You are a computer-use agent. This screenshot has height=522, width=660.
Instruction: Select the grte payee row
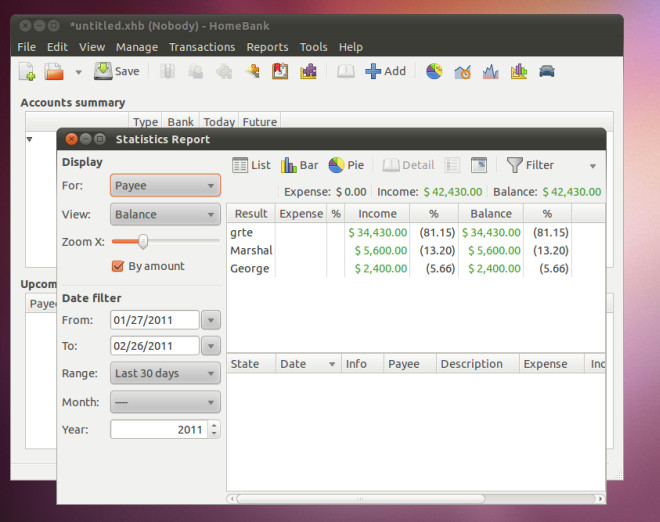point(416,232)
